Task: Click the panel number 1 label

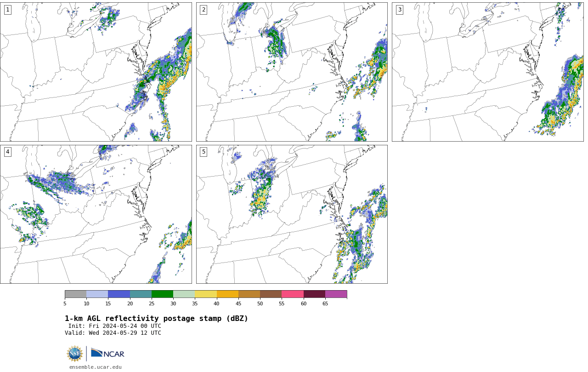Action: pos(7,10)
